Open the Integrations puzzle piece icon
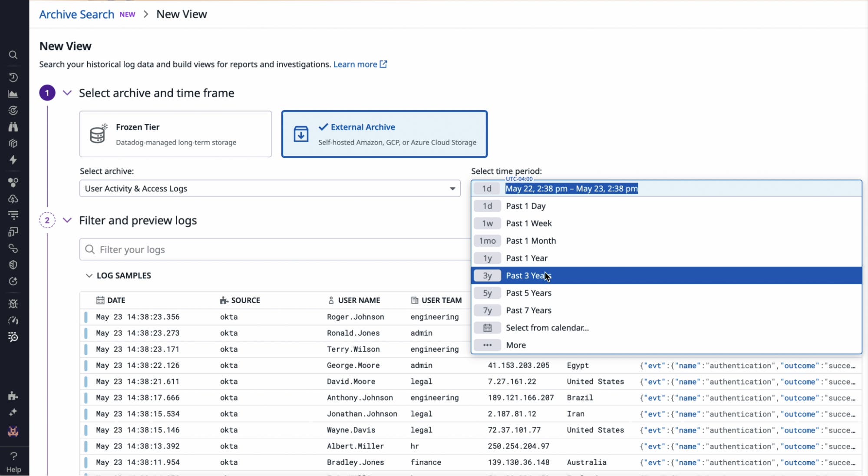The height and width of the screenshot is (476, 868). [13, 396]
